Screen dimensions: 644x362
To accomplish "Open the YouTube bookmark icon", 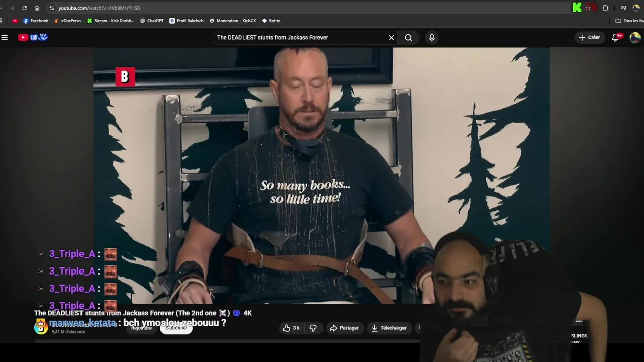I will point(15,21).
